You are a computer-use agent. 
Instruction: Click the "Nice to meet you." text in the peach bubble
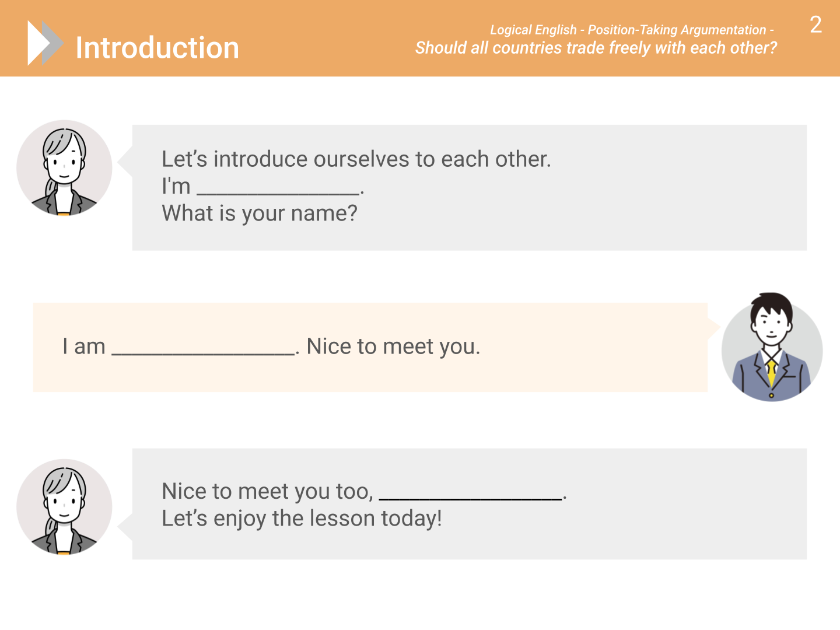(x=393, y=346)
